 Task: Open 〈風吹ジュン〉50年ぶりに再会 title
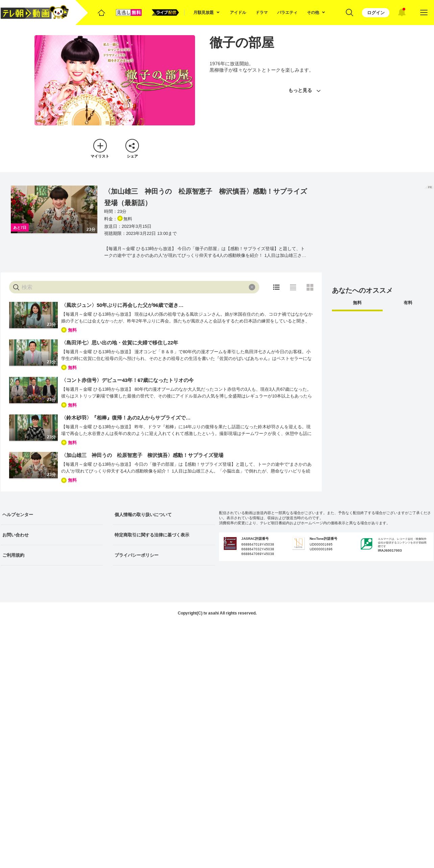(x=122, y=305)
